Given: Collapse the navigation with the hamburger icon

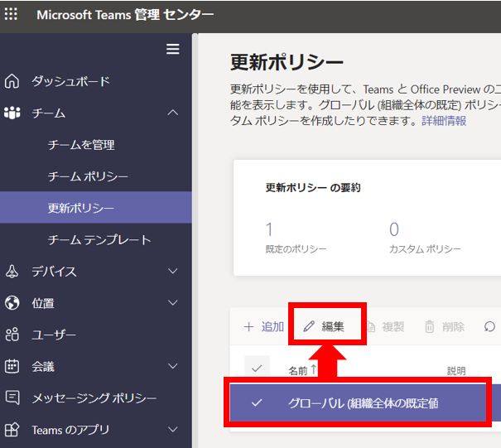Looking at the screenshot, I should pos(172,49).
